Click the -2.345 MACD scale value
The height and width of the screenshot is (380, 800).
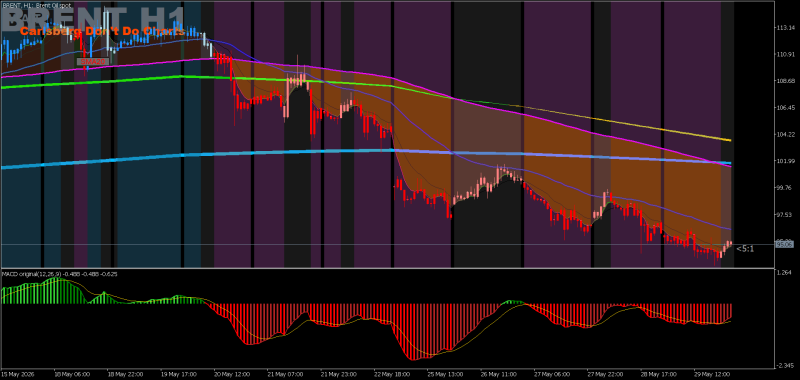pos(786,366)
